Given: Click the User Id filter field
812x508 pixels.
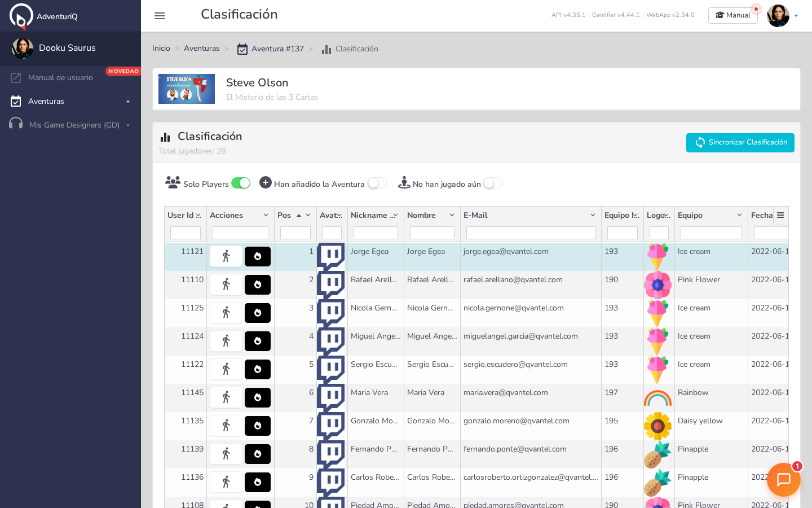Looking at the screenshot, I should coord(186,233).
